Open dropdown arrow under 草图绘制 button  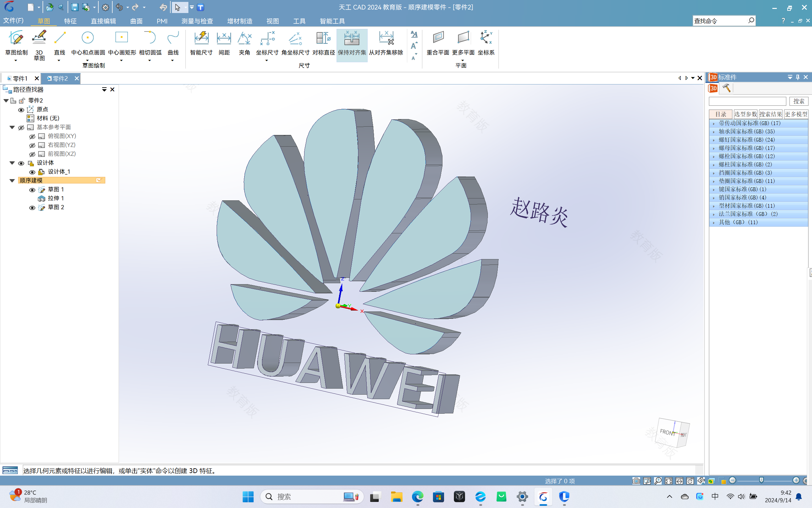click(16, 61)
